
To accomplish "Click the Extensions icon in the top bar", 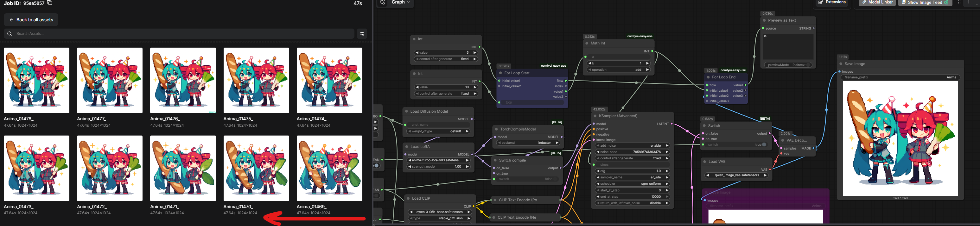I will 821,2.
